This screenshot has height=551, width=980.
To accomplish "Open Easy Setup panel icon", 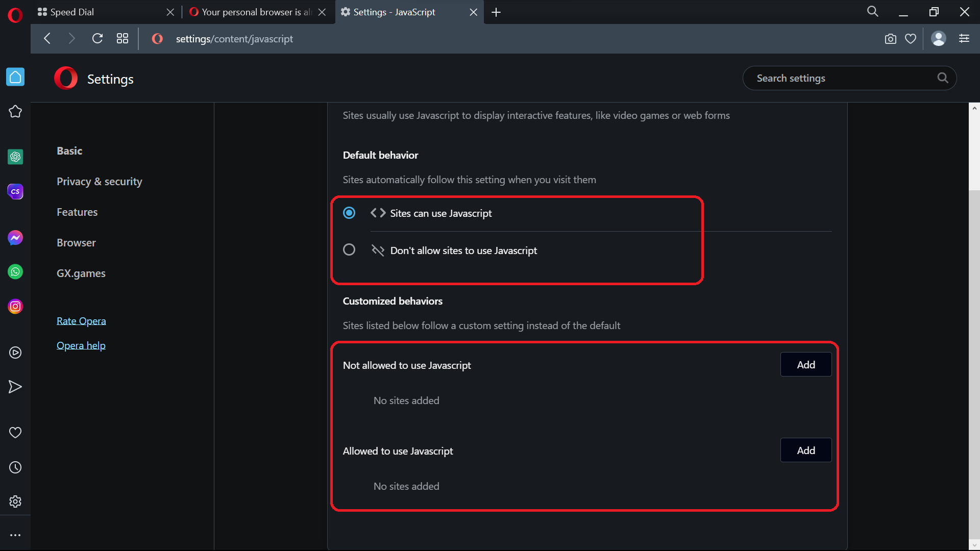I will point(964,39).
